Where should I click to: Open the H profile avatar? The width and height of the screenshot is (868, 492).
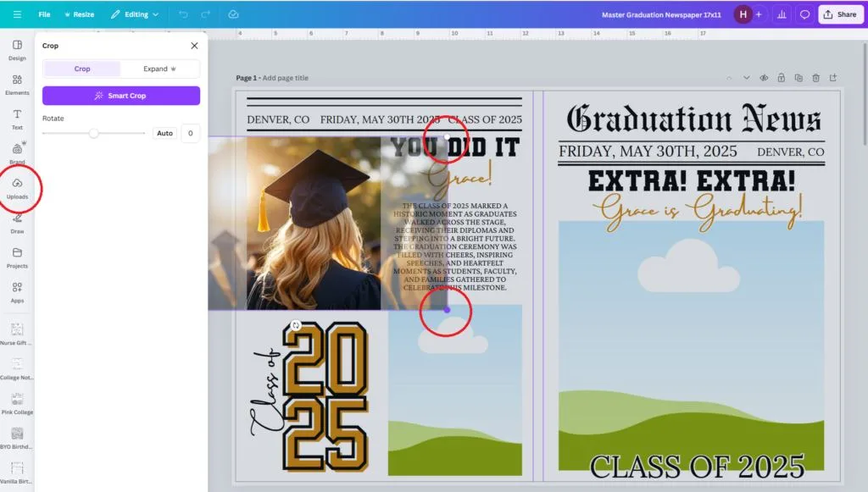pos(743,14)
